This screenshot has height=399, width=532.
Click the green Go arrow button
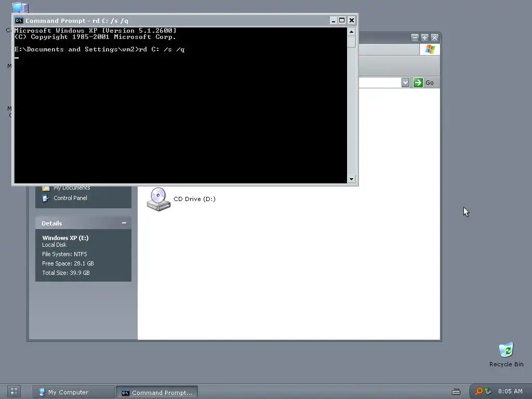click(x=418, y=83)
